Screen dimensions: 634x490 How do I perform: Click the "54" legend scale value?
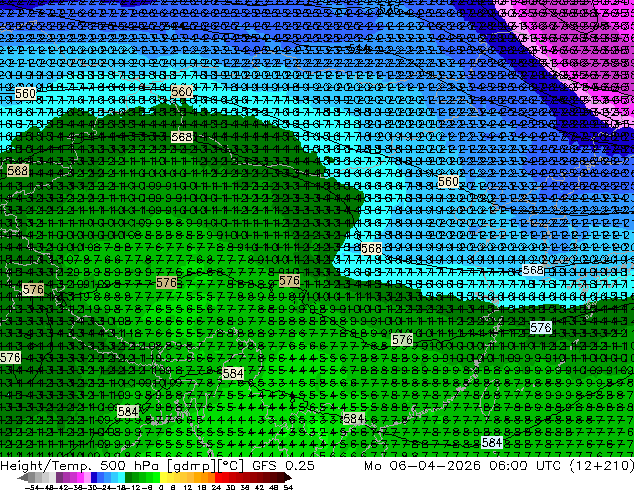coord(288,487)
